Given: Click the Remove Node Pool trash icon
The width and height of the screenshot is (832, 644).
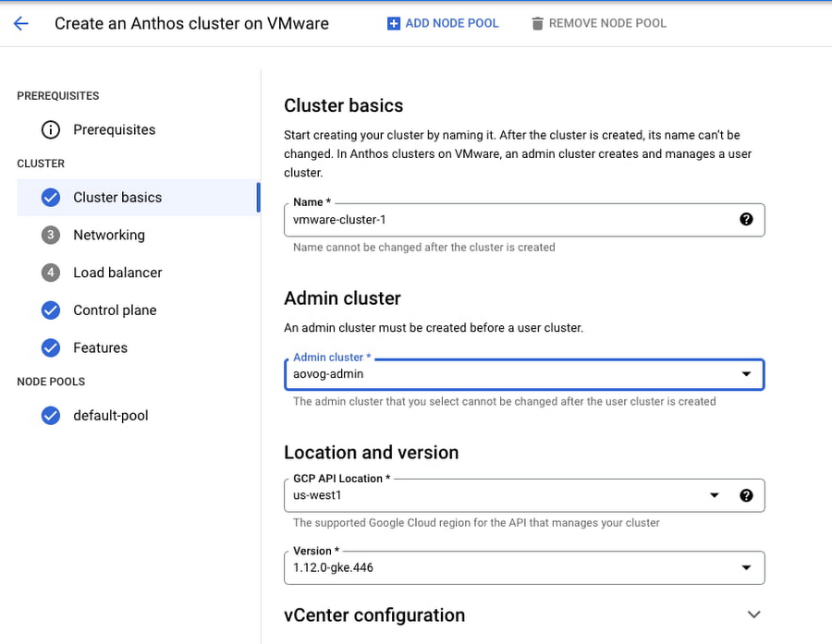Looking at the screenshot, I should [x=537, y=24].
